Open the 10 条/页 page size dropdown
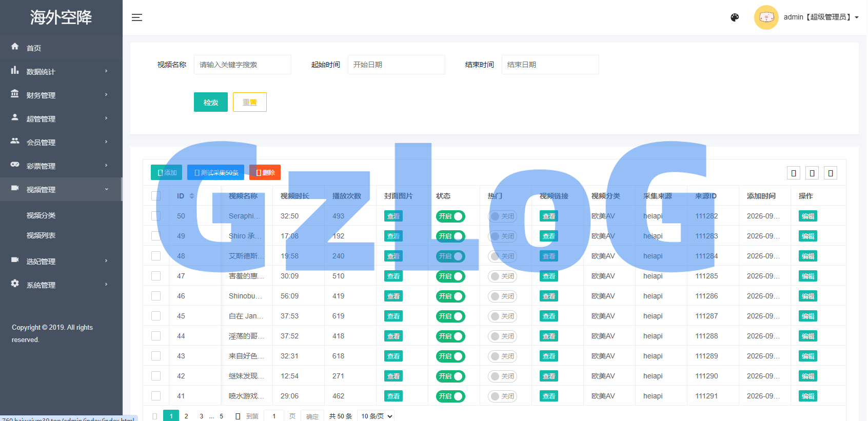Viewport: 868px width, 421px height. pos(377,416)
